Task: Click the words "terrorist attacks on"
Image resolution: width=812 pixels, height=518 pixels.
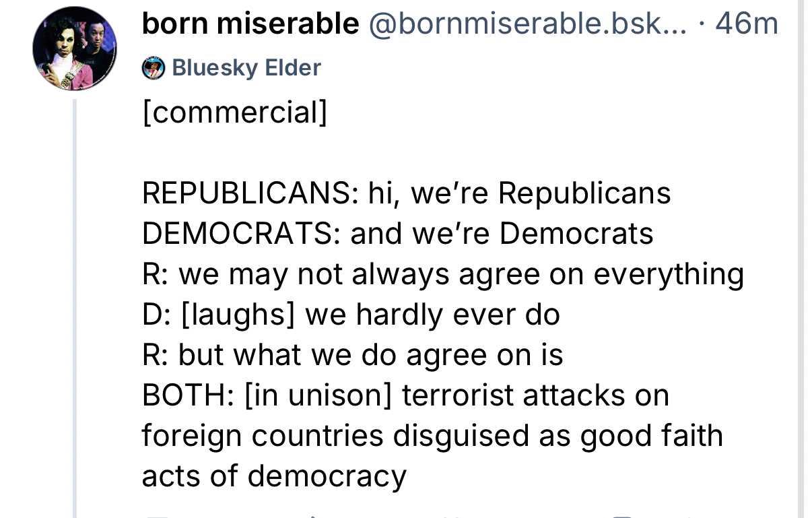Action: click(535, 395)
